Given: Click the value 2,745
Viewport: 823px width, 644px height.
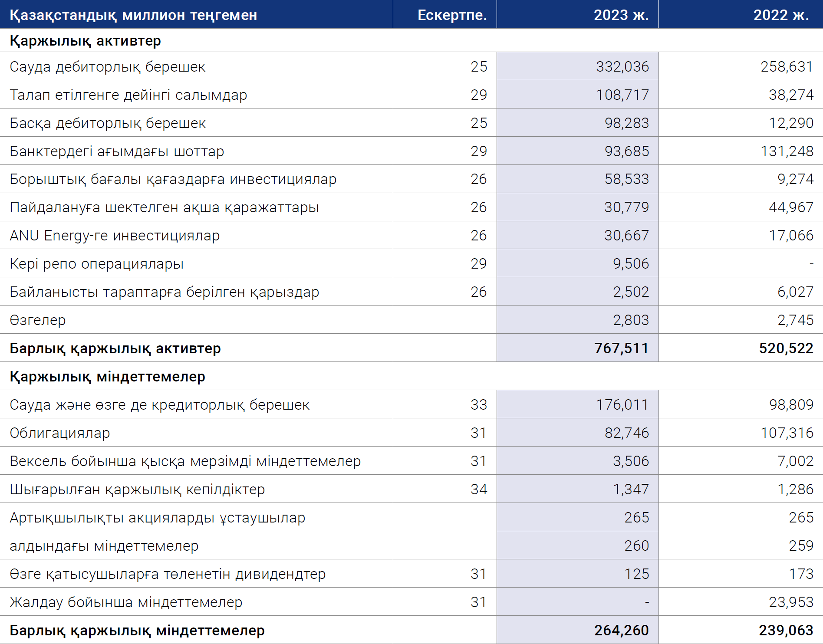Looking at the screenshot, I should click(795, 320).
